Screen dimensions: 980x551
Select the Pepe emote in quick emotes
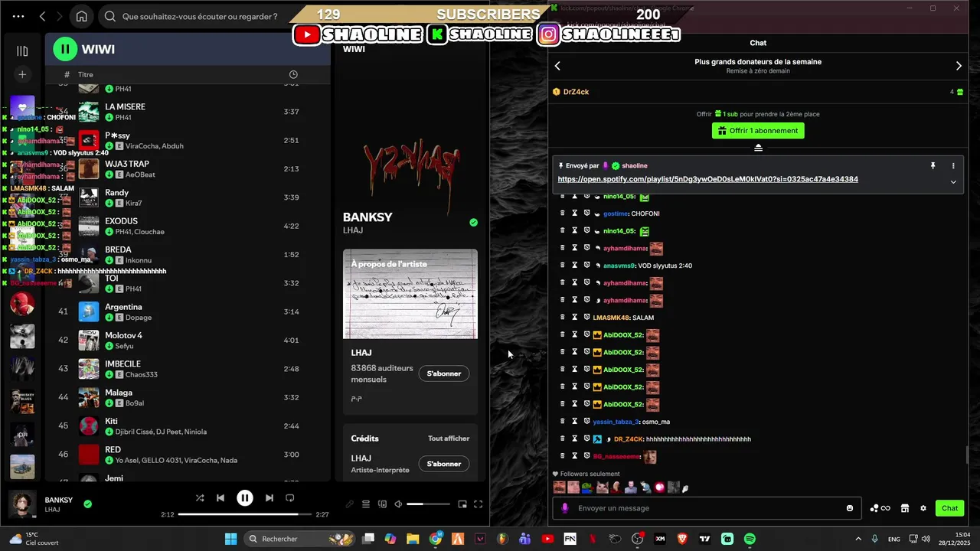(x=586, y=487)
